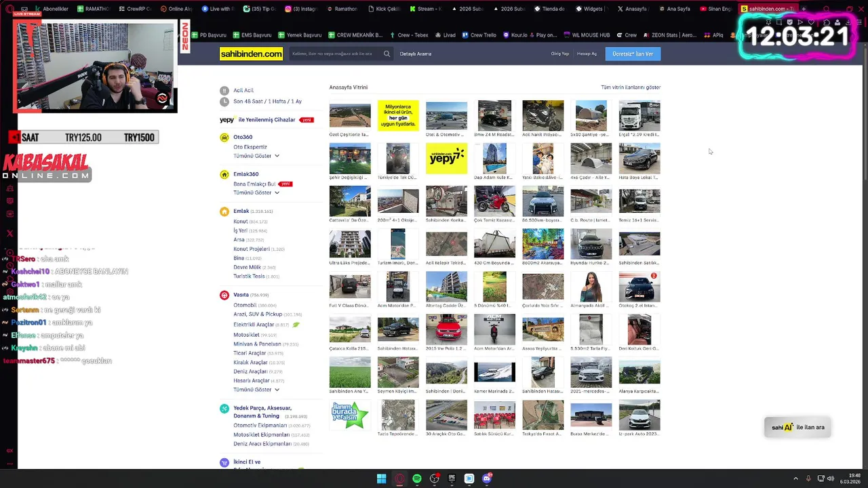This screenshot has width=868, height=488.
Task: Open the Acil Nakit İhtiyaç motorcycle listing thumbnail
Action: point(542,116)
